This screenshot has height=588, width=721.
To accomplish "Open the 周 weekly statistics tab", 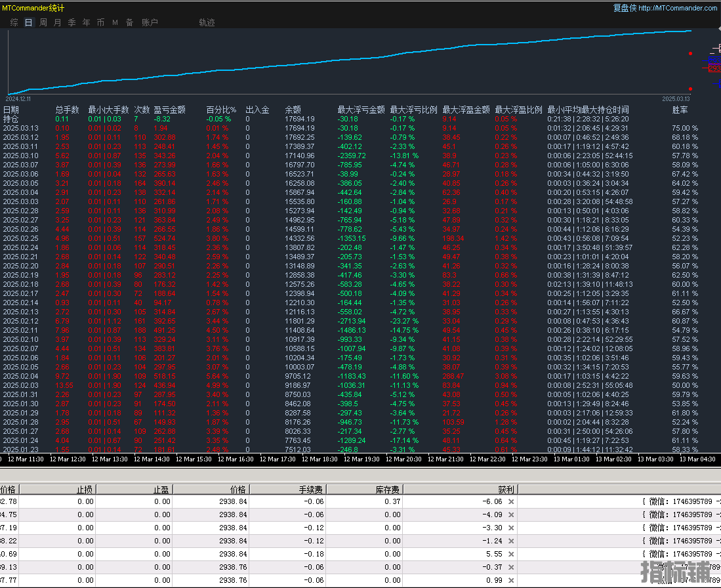I will (43, 22).
